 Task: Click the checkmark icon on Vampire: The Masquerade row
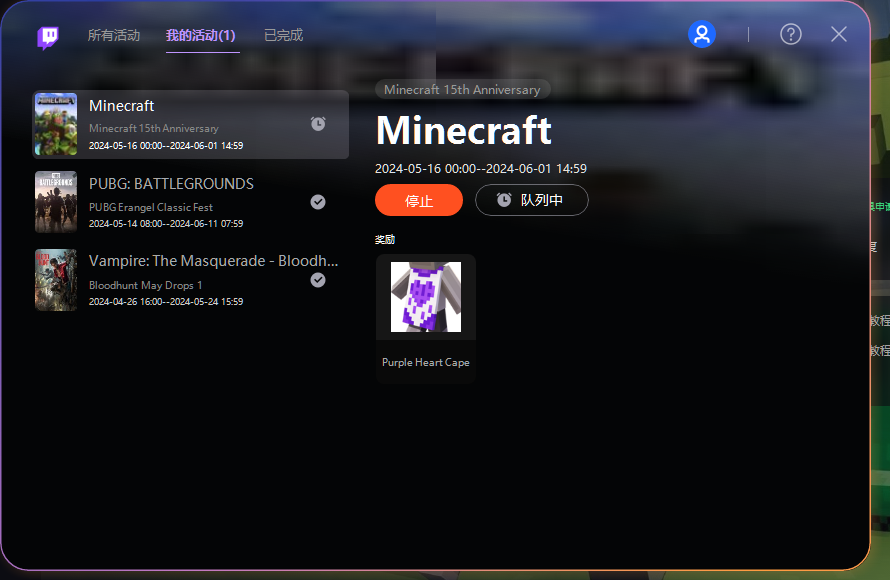click(x=318, y=280)
